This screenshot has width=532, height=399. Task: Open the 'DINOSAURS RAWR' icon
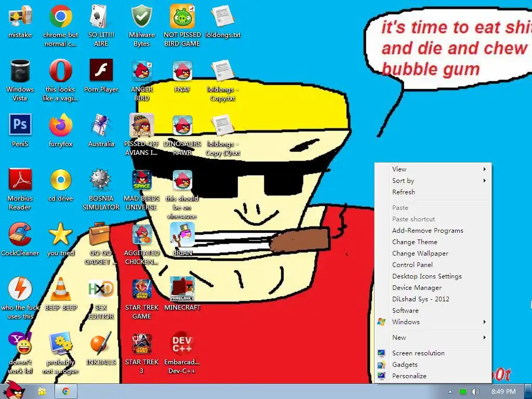(182, 125)
